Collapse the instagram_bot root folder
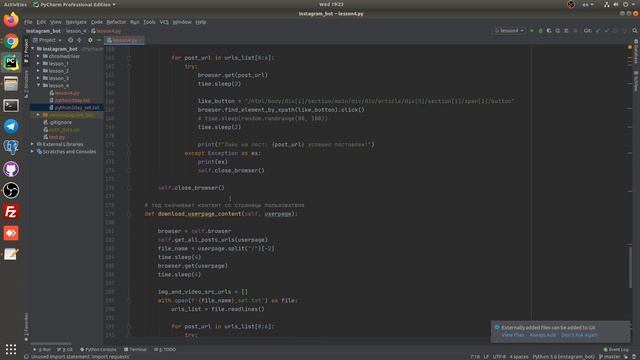 tap(33, 49)
